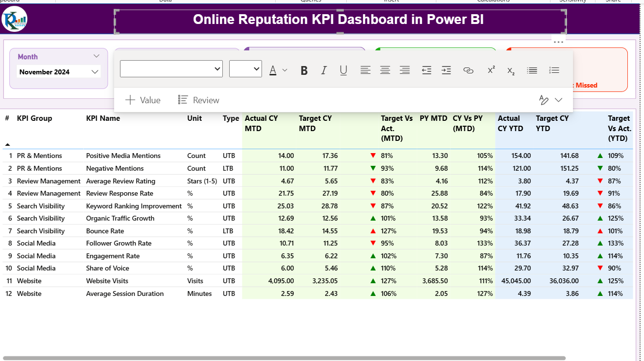Apply superscript formatting
This screenshot has height=361, width=644.
tap(490, 70)
